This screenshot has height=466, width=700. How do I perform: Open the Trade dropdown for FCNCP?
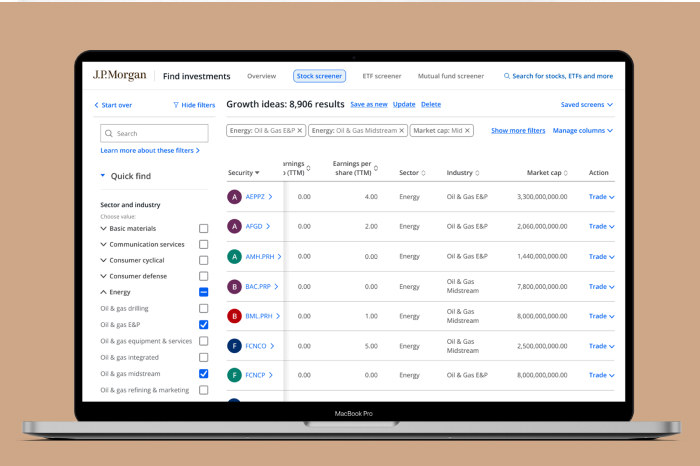pos(601,375)
